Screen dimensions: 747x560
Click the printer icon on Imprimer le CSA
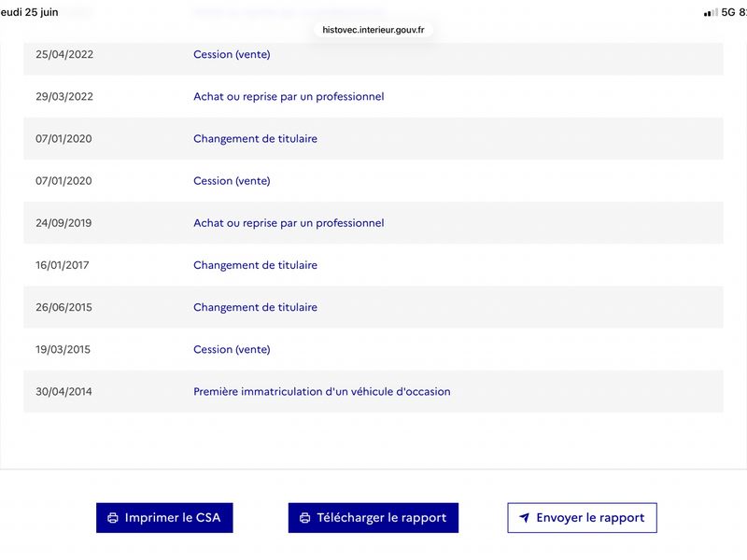(x=113, y=518)
